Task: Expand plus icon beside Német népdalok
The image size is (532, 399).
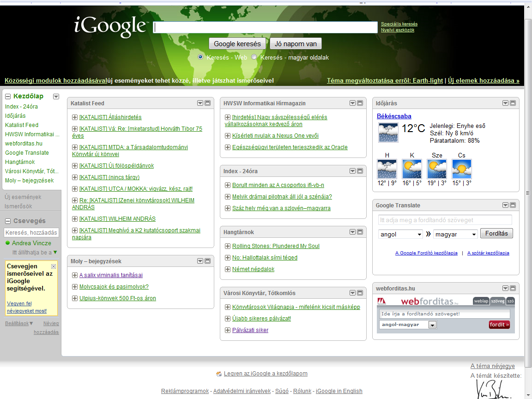Action: tap(228, 269)
